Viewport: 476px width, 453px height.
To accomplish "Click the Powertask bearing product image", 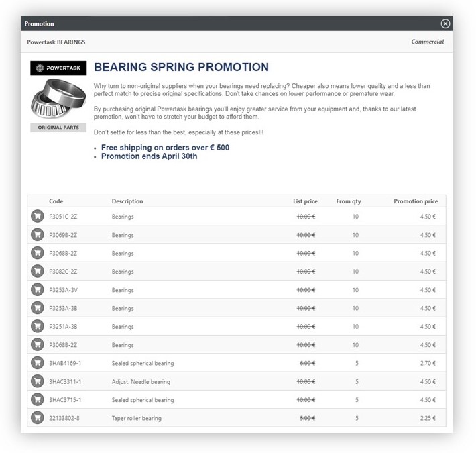I will (x=58, y=98).
